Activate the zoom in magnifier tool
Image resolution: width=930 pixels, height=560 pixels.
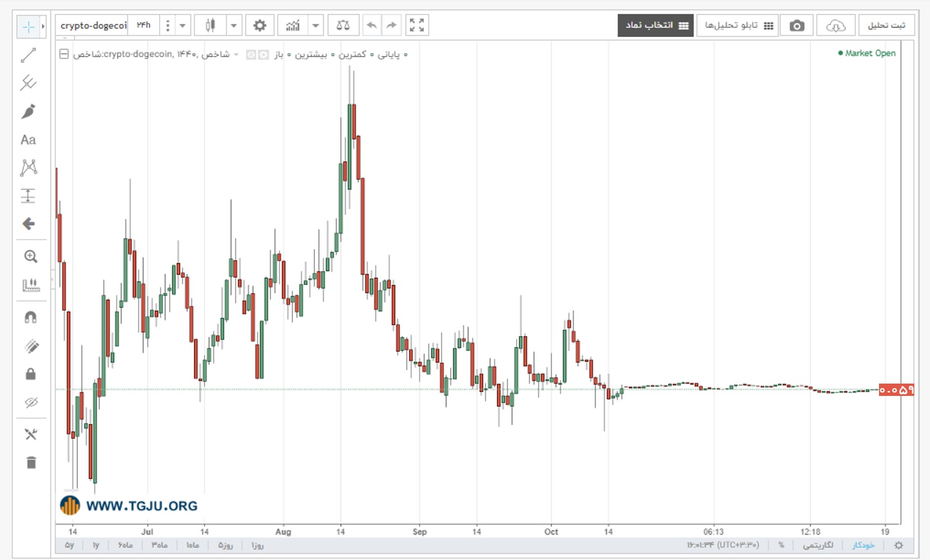click(x=30, y=256)
